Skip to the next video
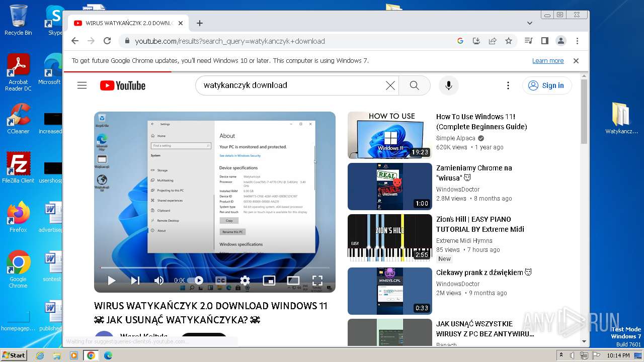644x362 pixels. pyautogui.click(x=135, y=281)
